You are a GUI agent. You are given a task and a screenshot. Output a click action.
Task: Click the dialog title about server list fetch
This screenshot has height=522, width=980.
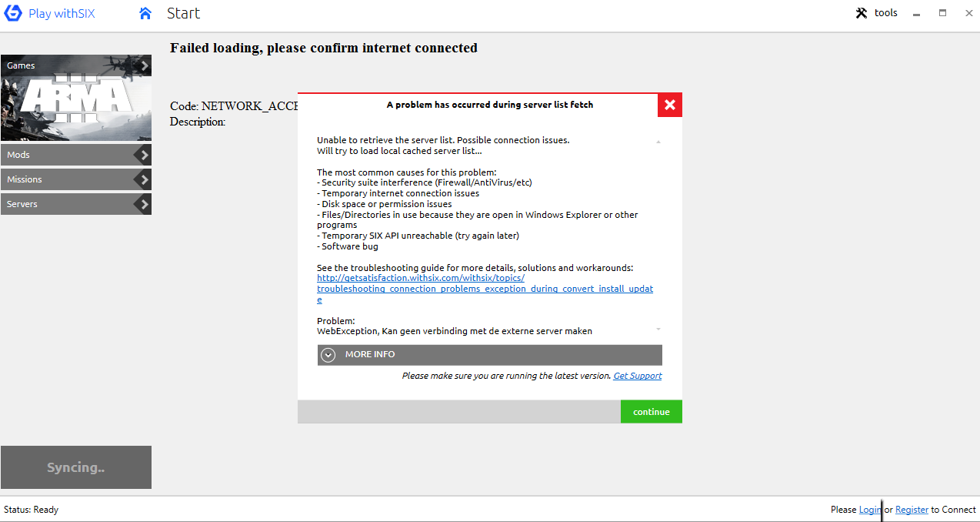490,105
